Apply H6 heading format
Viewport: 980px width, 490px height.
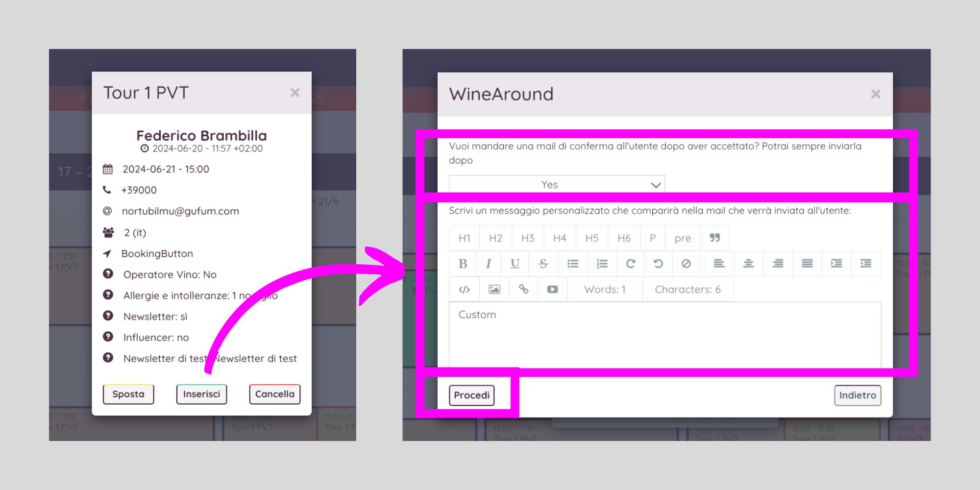tap(624, 238)
